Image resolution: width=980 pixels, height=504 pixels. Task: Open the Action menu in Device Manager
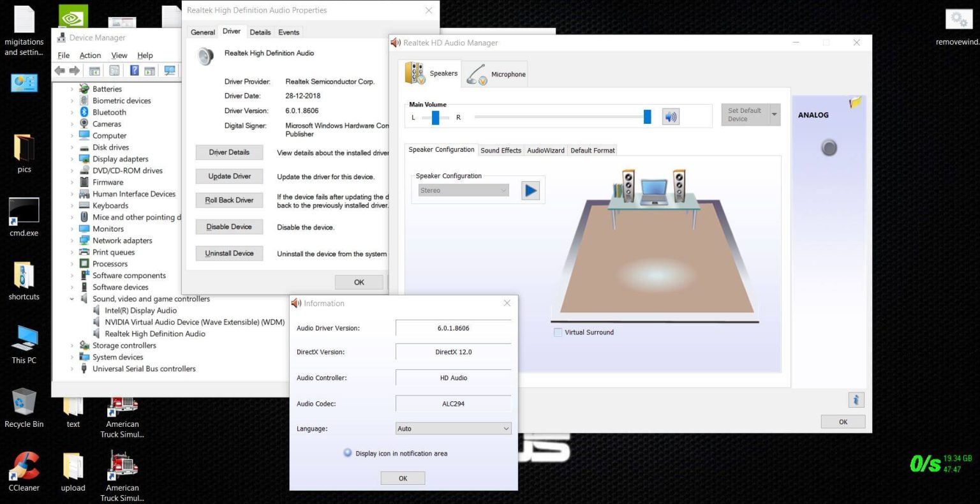pos(90,55)
